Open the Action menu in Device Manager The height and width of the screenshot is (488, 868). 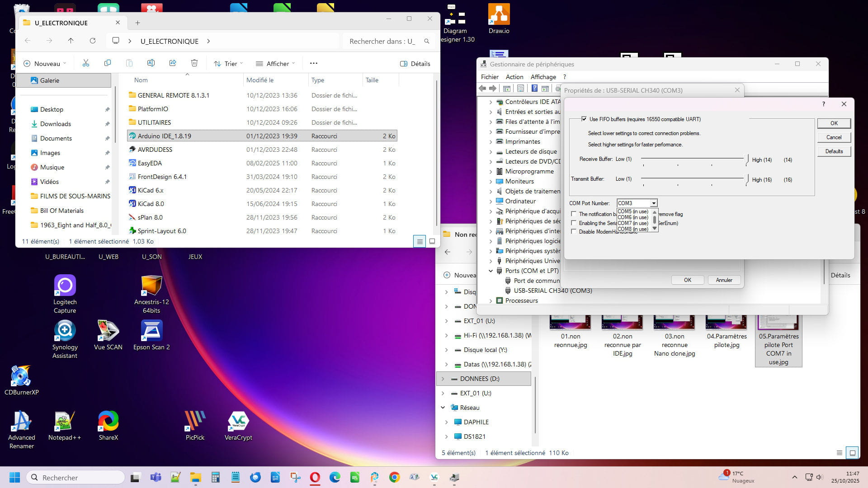514,77
